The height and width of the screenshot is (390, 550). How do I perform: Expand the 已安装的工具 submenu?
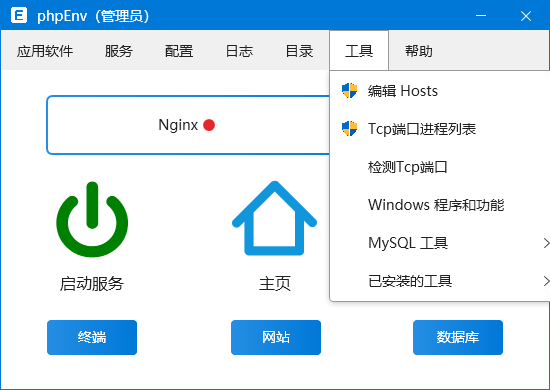[x=440, y=281]
